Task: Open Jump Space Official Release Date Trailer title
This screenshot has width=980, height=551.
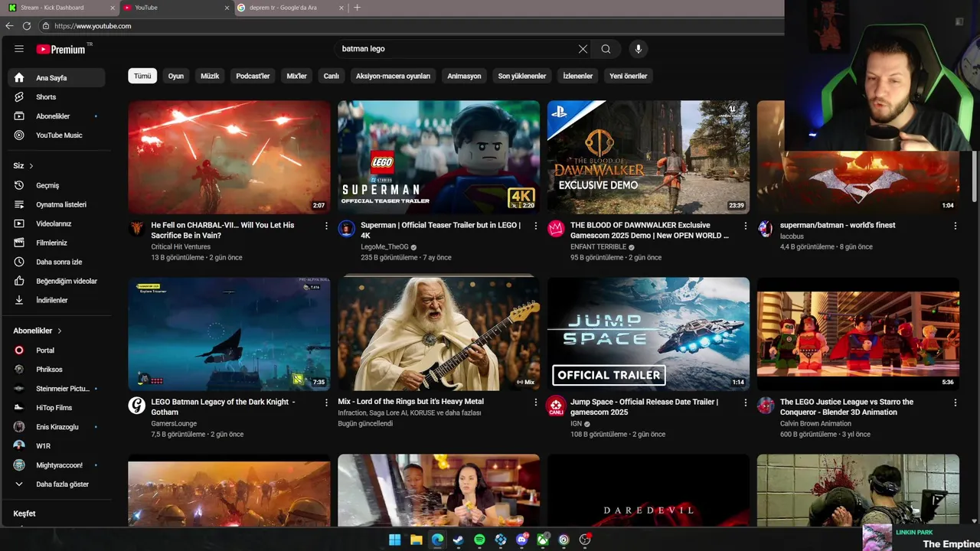Action: coord(644,407)
